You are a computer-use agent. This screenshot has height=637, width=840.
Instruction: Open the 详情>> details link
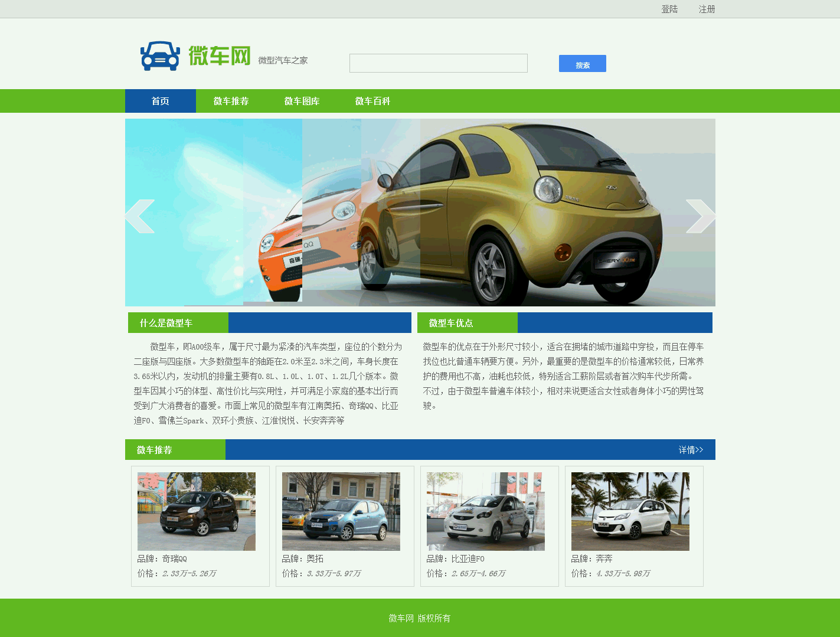pos(691,450)
